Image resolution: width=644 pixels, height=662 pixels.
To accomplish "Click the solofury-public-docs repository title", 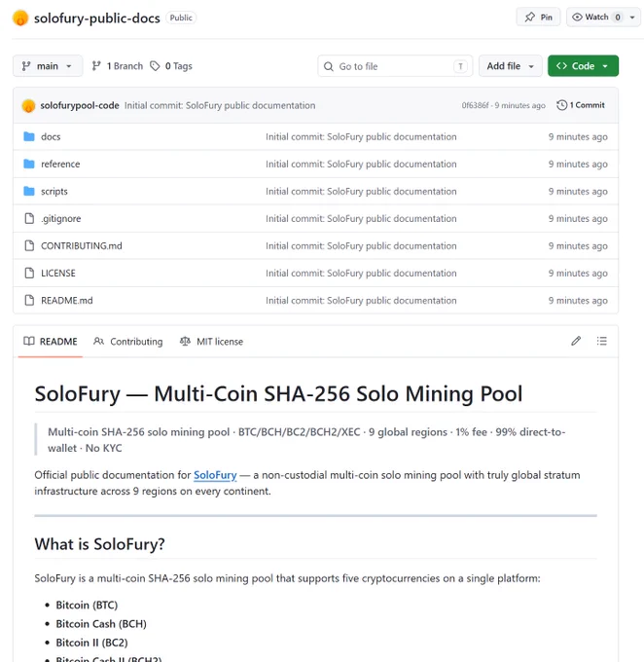I will (97, 18).
